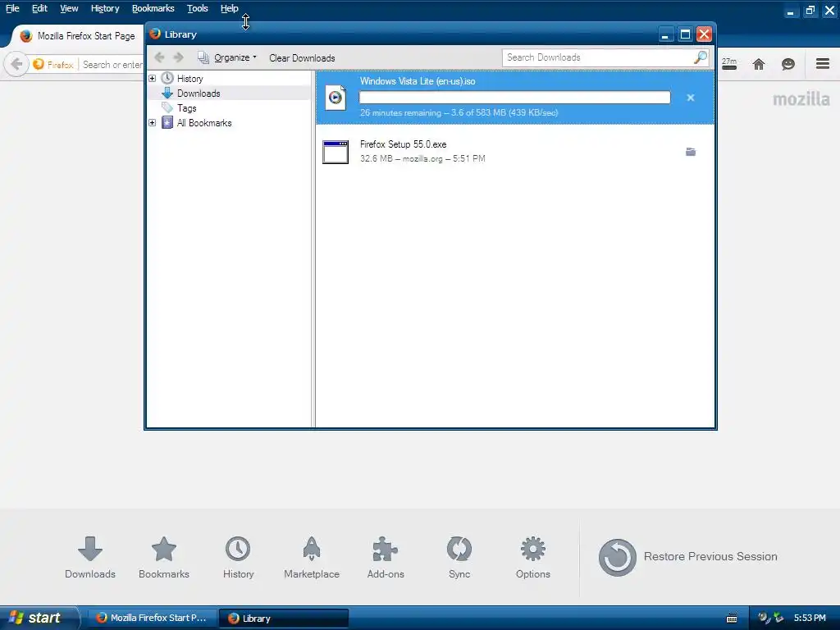Select the Firefox Setup 55.0.exe file name

click(403, 144)
